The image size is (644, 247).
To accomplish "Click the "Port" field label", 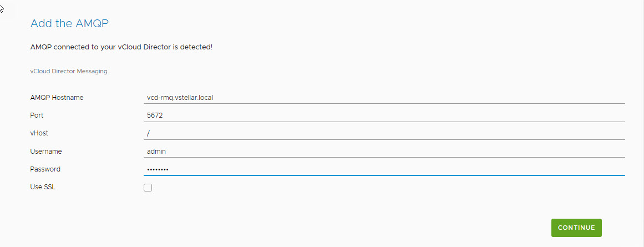I will click(37, 115).
